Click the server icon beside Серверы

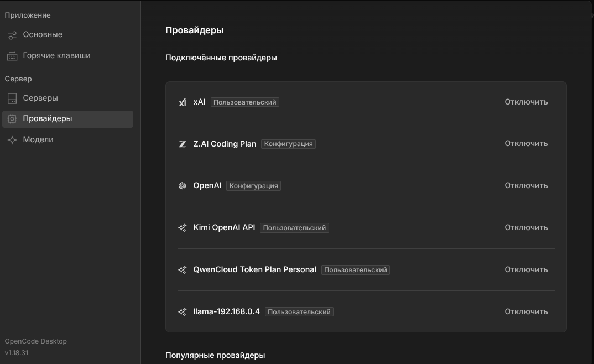(12, 98)
